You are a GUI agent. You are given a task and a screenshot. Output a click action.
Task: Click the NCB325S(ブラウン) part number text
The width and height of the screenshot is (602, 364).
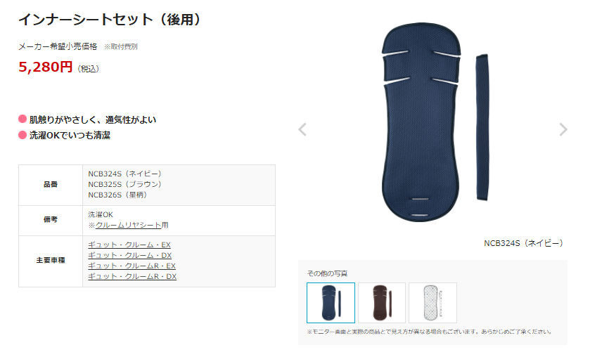pos(124,184)
